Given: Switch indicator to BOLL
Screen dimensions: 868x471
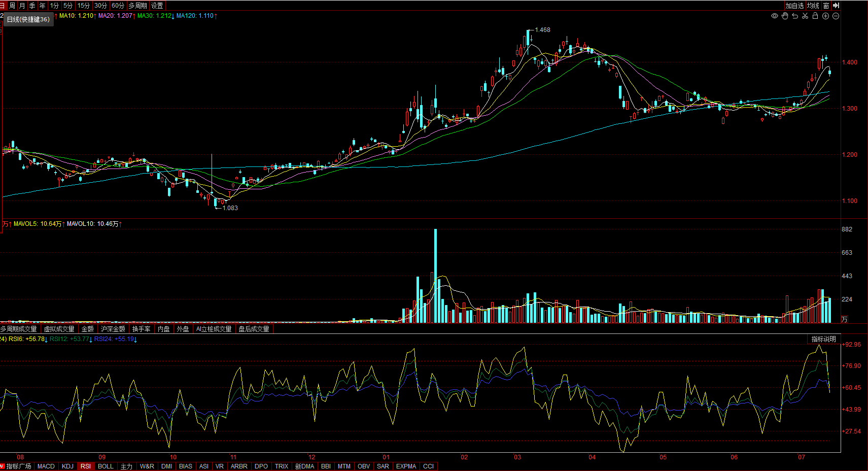Looking at the screenshot, I should coord(106,466).
